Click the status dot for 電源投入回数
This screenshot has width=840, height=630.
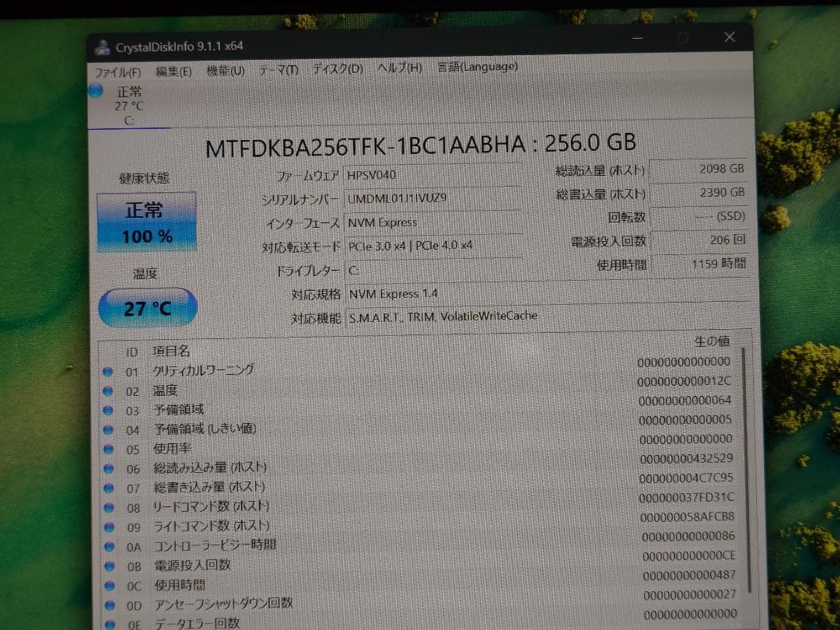[x=107, y=566]
